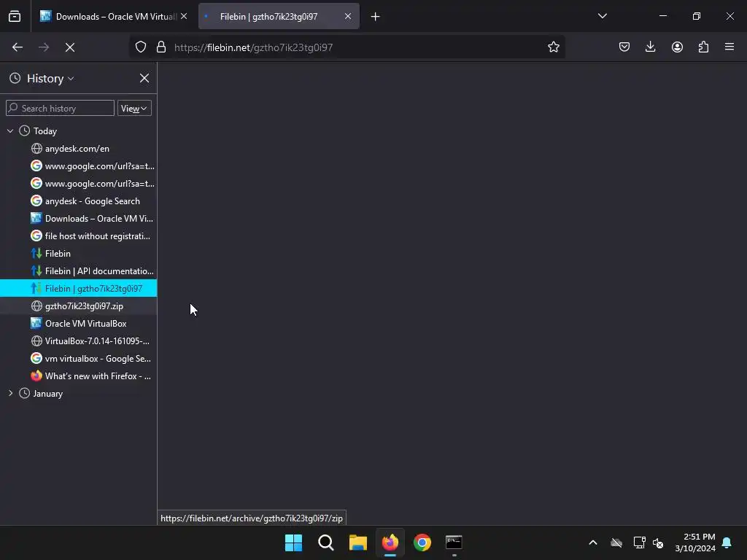Open tracking protection shield icon
Screen dimensions: 747x560
(141, 47)
